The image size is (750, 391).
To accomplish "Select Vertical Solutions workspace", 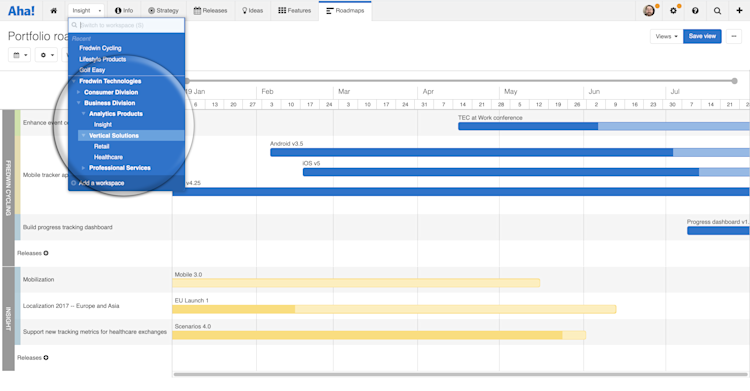I will (114, 135).
